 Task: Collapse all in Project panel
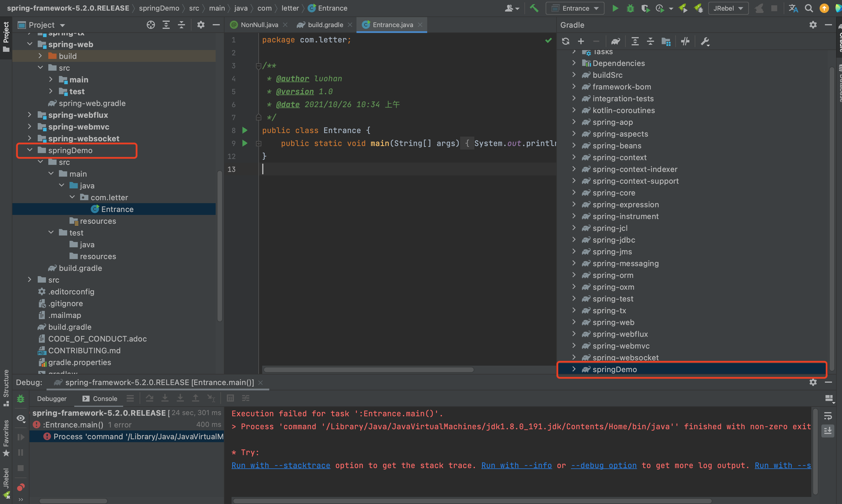click(x=181, y=25)
